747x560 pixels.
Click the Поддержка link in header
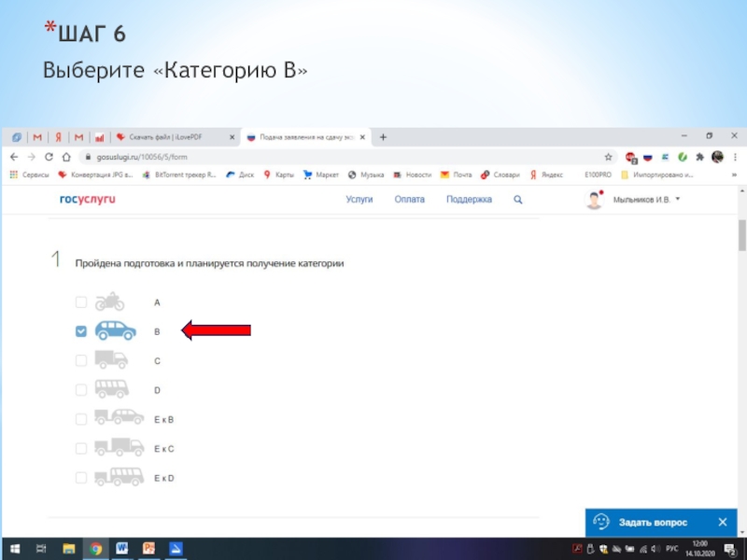[469, 200]
